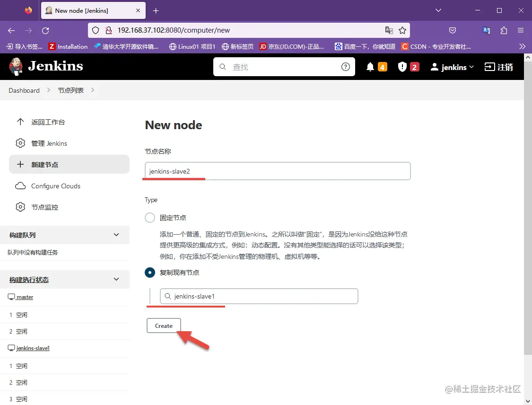Open the security warnings shield icon
Image resolution: width=532 pixels, height=405 pixels.
click(402, 67)
